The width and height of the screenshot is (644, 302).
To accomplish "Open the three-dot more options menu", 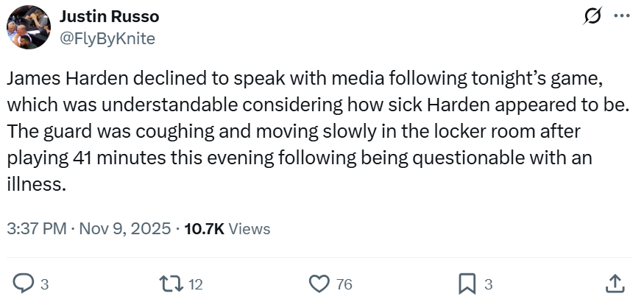I will [621, 17].
